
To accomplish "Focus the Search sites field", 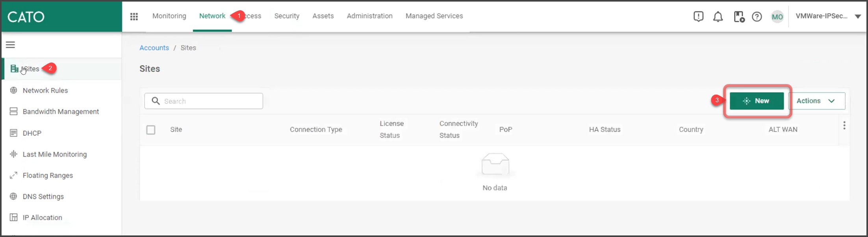I will 204,101.
